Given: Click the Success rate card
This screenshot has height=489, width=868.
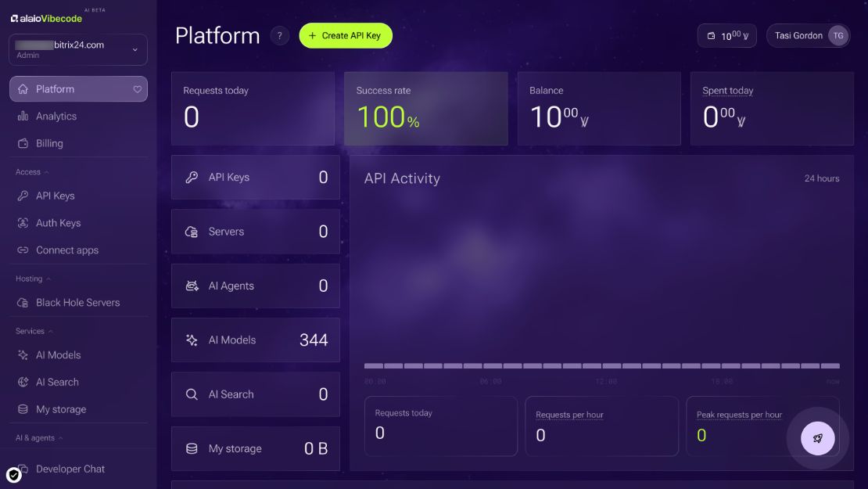Looking at the screenshot, I should pyautogui.click(x=425, y=109).
